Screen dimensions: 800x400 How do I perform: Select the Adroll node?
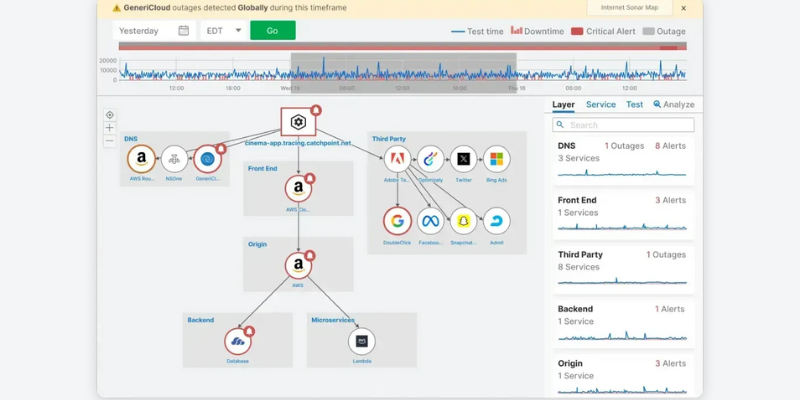click(496, 221)
